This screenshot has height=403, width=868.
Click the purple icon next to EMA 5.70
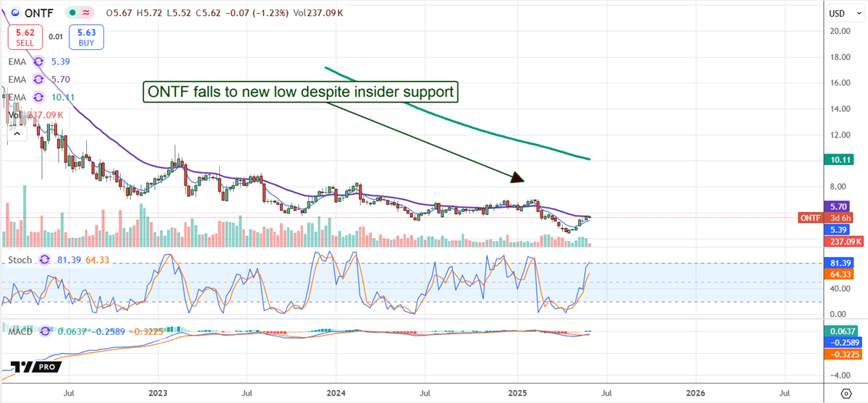pyautogui.click(x=40, y=80)
